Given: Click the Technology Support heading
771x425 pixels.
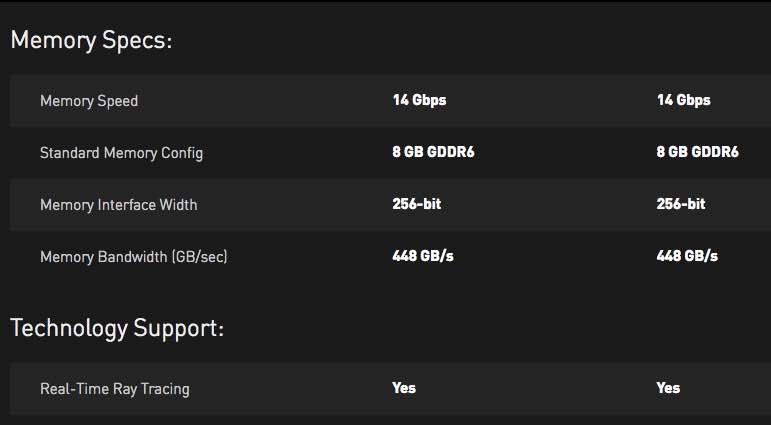Looking at the screenshot, I should click(117, 328).
